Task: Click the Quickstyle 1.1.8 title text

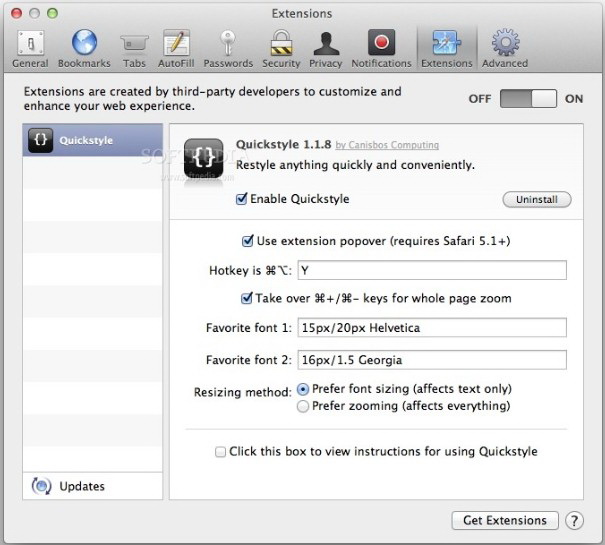Action: pos(284,144)
